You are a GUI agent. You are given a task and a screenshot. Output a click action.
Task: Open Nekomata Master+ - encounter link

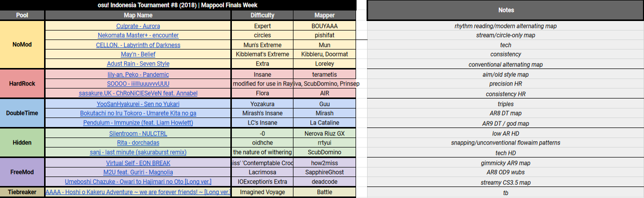[x=138, y=35]
